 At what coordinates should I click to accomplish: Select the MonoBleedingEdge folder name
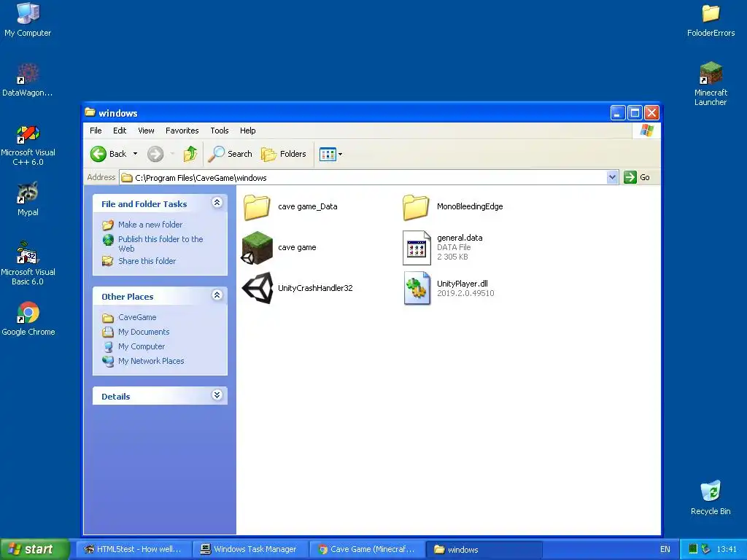(x=470, y=206)
